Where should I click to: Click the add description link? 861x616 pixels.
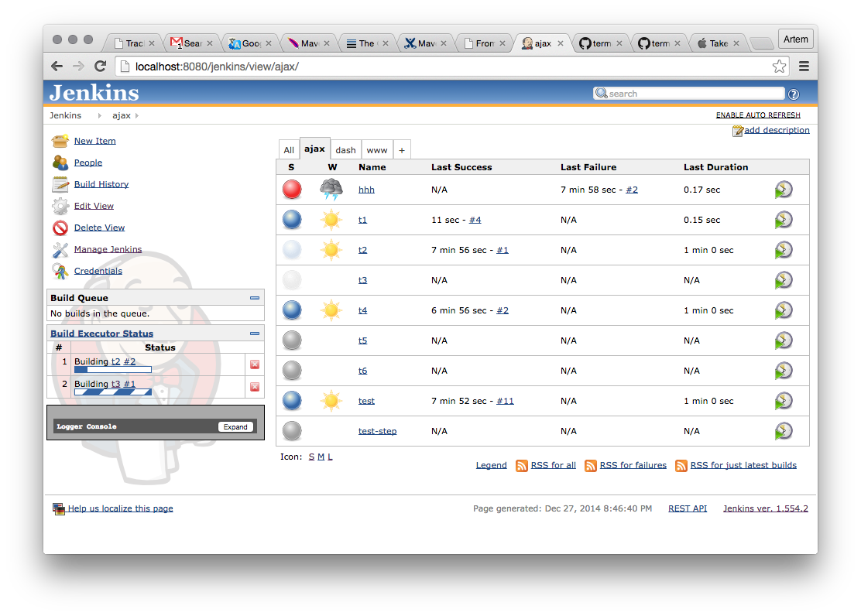(x=777, y=130)
